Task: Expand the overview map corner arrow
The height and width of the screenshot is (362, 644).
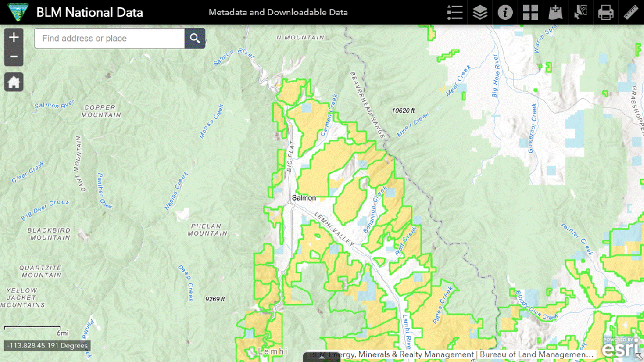Action: coord(639,357)
